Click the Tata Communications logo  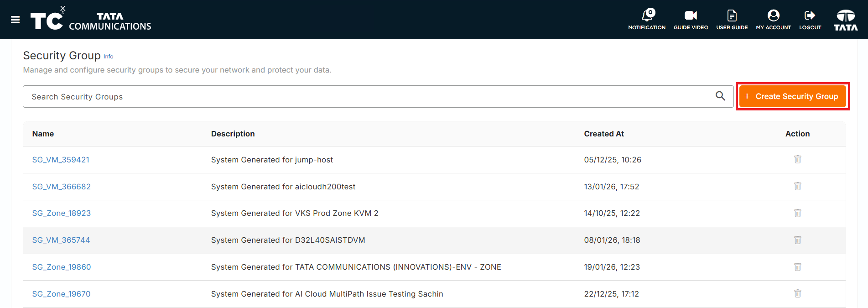[x=91, y=20]
